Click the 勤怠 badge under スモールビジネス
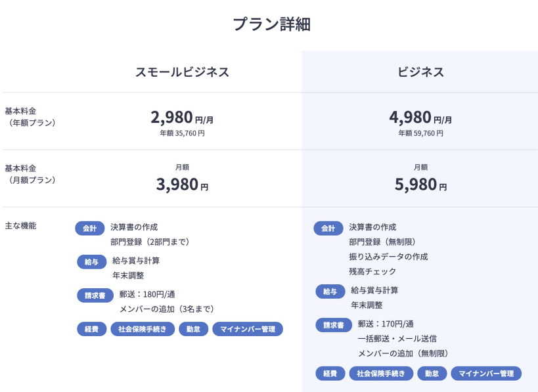Screen dimensions: 538x392 coord(194,329)
